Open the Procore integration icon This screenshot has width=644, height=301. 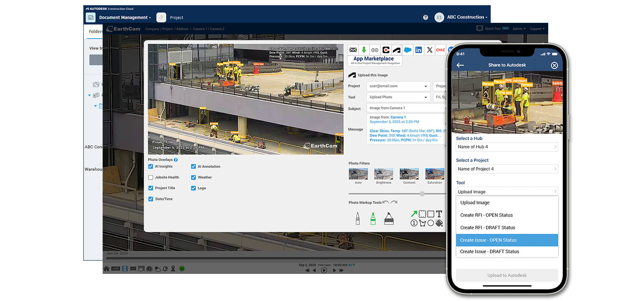(x=386, y=50)
